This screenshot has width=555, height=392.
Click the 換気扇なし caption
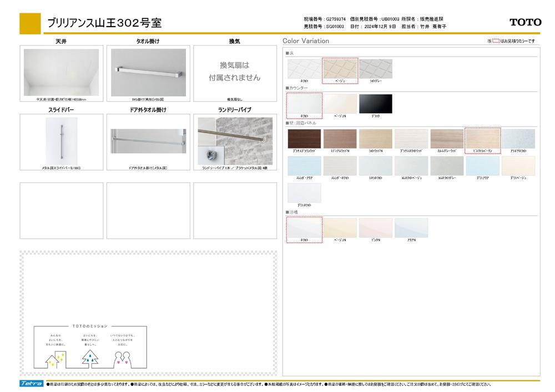(x=235, y=100)
